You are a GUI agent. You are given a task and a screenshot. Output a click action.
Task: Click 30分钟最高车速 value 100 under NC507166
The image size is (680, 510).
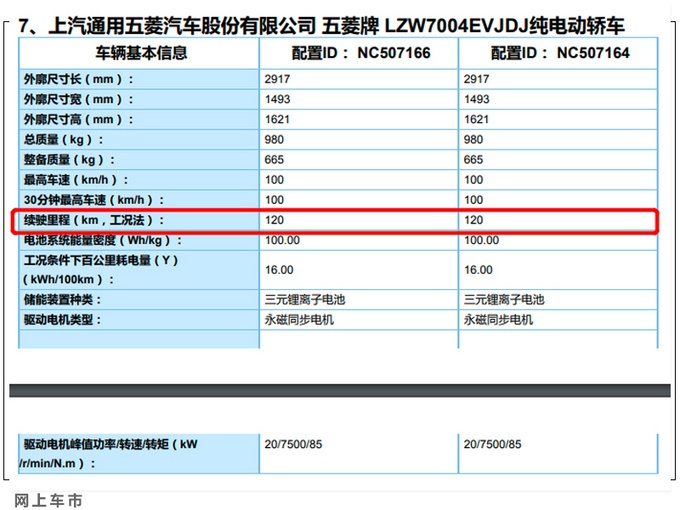coord(274,200)
